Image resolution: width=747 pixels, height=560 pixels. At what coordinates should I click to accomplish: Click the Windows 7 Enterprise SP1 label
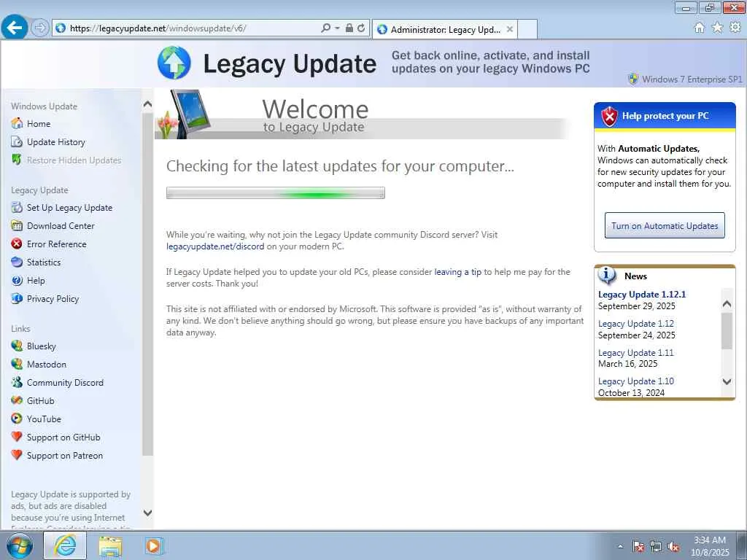[x=692, y=79]
